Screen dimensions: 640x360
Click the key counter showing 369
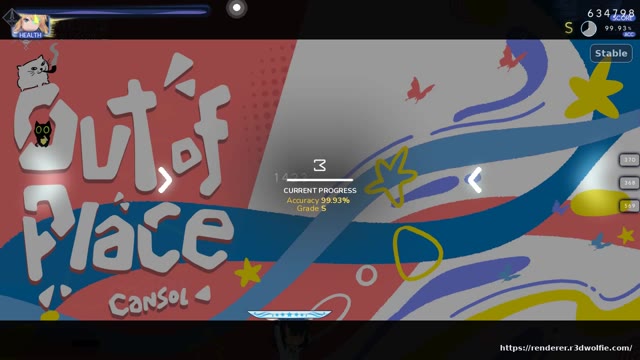629,206
